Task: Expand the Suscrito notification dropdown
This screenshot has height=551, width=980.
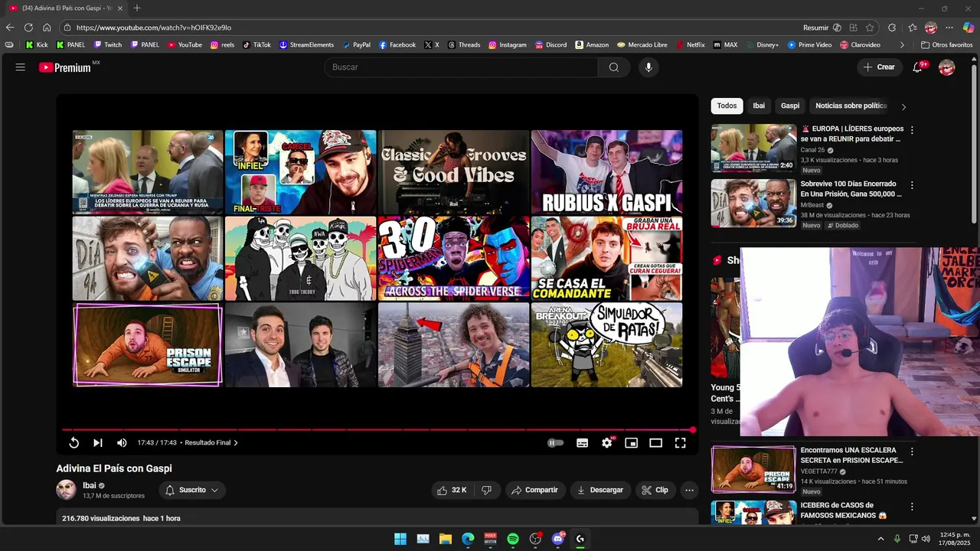Action: point(192,490)
